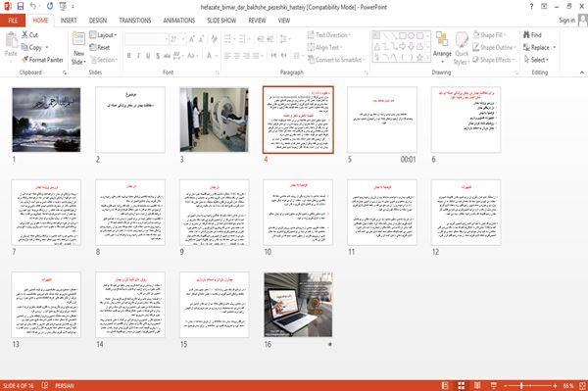The width and height of the screenshot is (588, 391).
Task: Toggle Italic formatting
Action: [x=138, y=56]
